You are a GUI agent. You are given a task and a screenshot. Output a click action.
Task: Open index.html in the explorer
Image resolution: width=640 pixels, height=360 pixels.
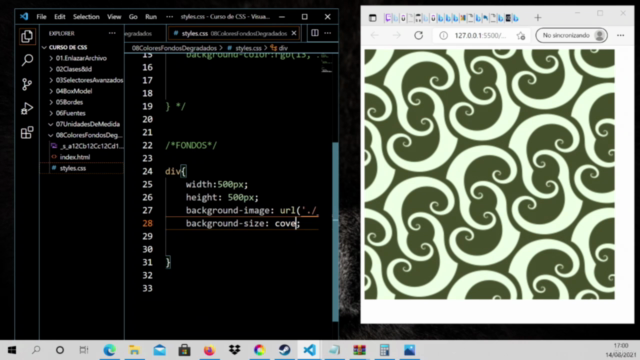(x=75, y=157)
